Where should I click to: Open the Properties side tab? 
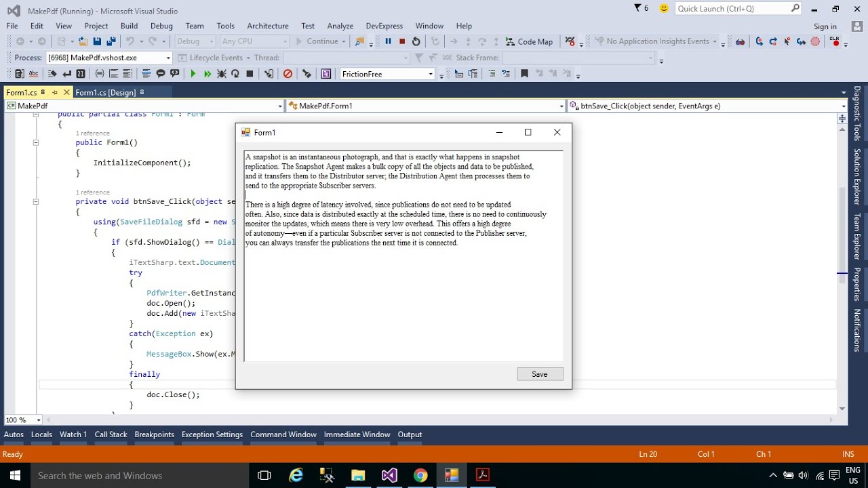tap(857, 284)
